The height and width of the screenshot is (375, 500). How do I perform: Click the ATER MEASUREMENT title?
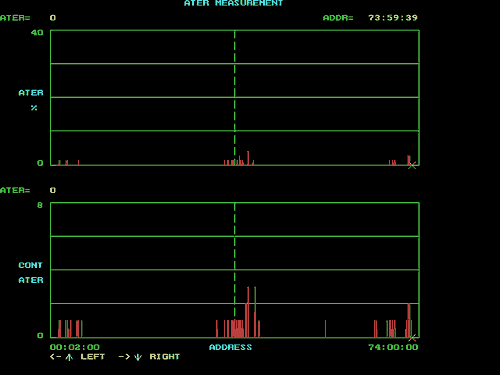tap(233, 3)
